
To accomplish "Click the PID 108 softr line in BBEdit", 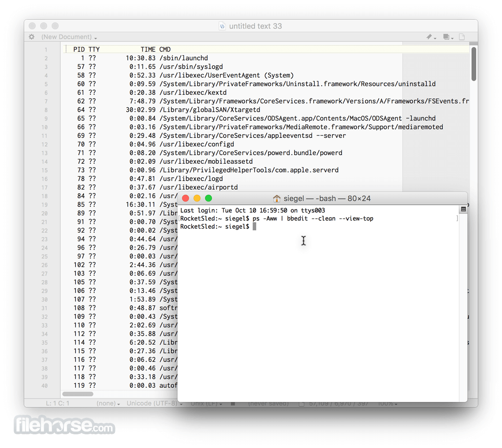I will pyautogui.click(x=125, y=308).
